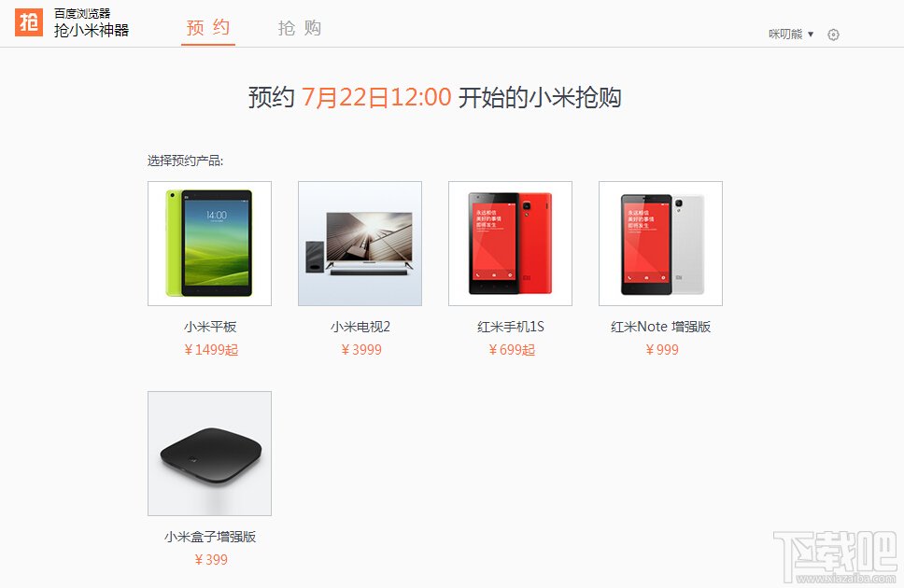Expand the 咪叨熊 user dropdown arrow
Image resolution: width=904 pixels, height=588 pixels.
[811, 34]
